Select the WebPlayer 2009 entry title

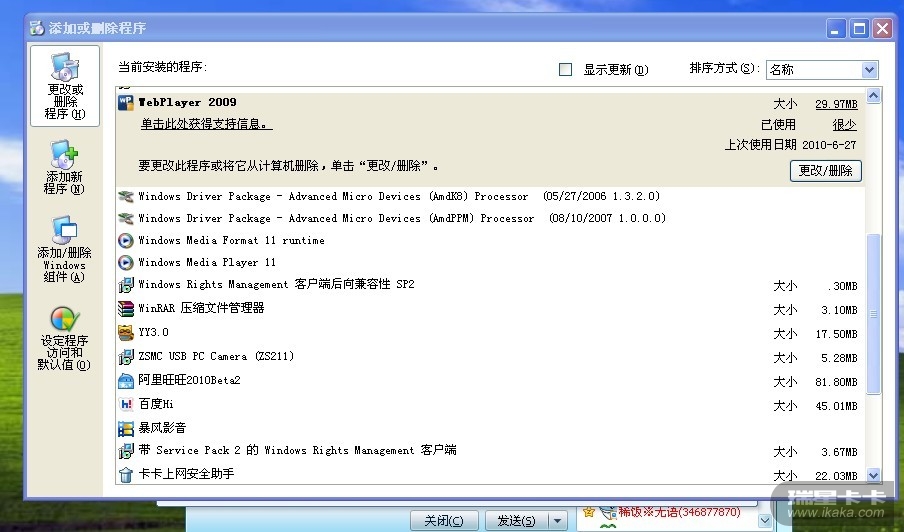click(x=187, y=103)
